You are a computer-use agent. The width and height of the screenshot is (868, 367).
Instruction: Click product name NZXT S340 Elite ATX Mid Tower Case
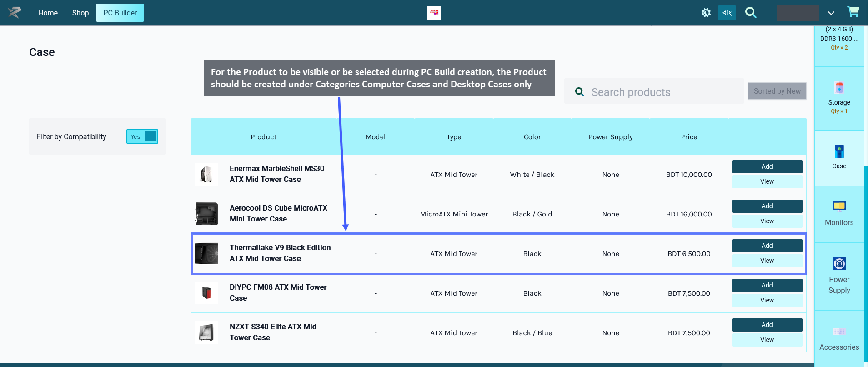click(273, 332)
